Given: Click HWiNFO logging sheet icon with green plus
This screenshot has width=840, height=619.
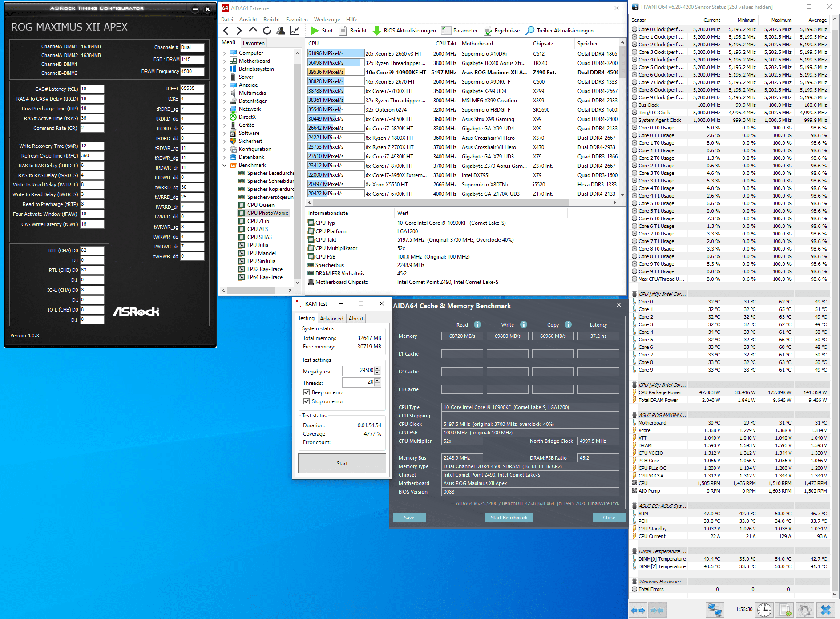Looking at the screenshot, I should click(x=785, y=610).
